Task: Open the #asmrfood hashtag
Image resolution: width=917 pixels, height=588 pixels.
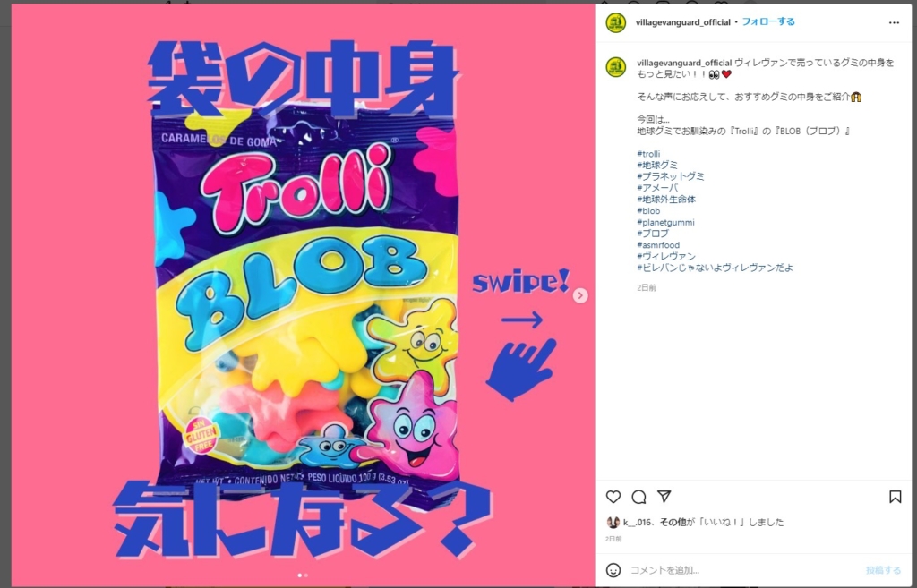Action: click(x=658, y=245)
